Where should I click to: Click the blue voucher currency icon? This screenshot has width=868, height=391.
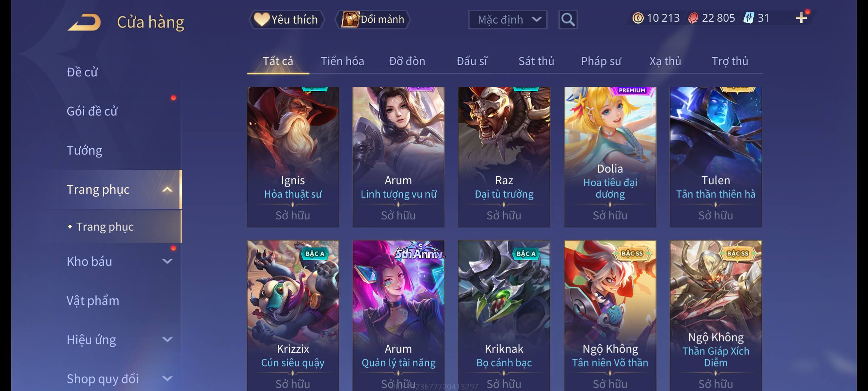tap(749, 18)
